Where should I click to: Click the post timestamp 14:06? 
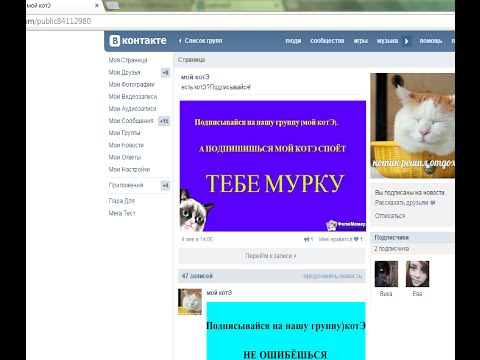pos(197,239)
